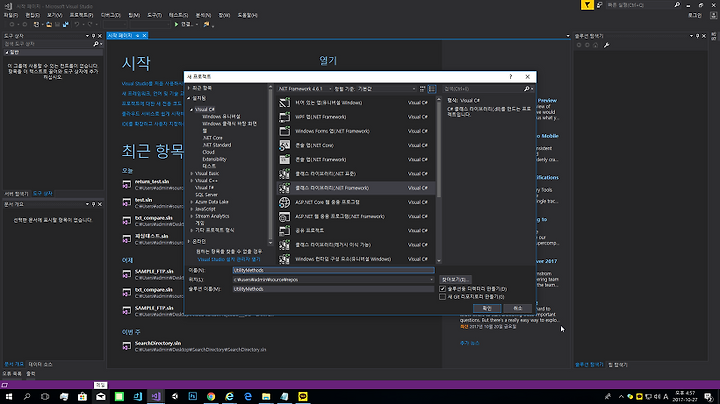The height and width of the screenshot is (404, 720).
Task: Click the Solution Explorer wrench properties icon
Action: [606, 45]
